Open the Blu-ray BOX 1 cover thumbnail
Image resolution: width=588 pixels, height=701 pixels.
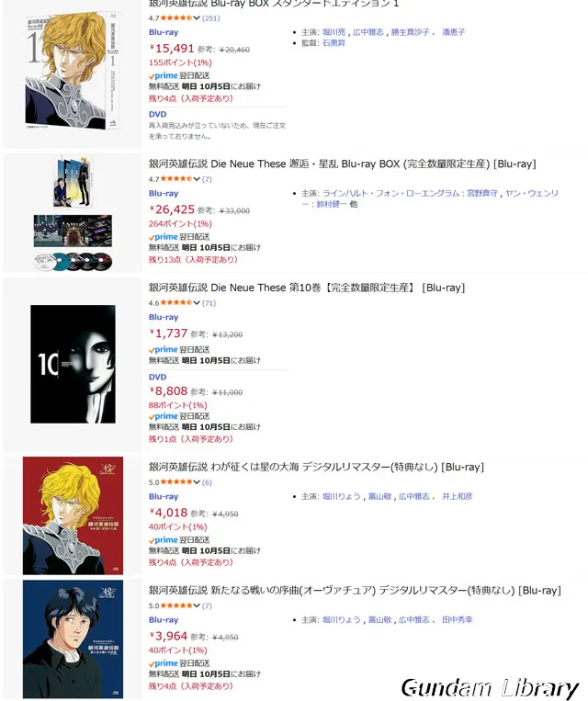(73, 71)
